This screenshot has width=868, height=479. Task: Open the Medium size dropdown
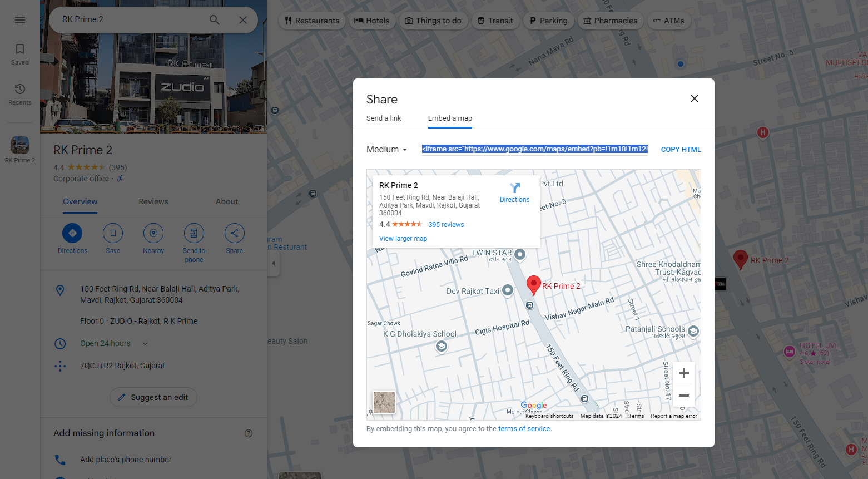387,150
